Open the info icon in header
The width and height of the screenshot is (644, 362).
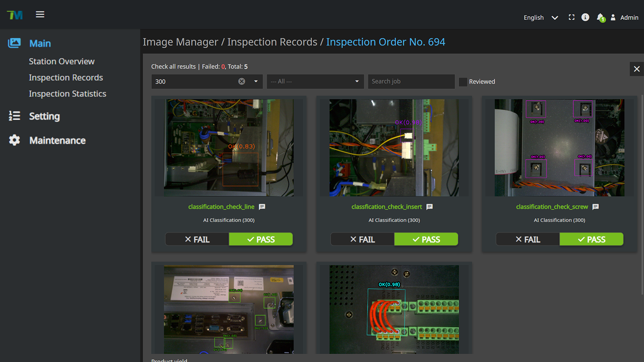[585, 17]
